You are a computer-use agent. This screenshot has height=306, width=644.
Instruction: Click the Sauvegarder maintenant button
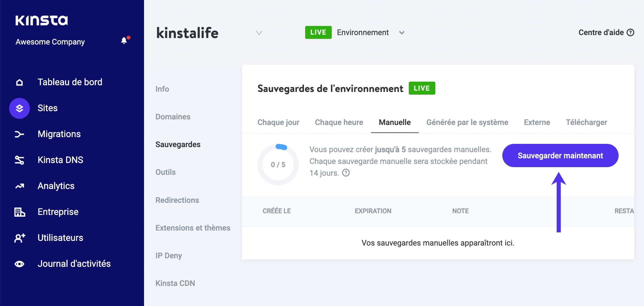(560, 155)
